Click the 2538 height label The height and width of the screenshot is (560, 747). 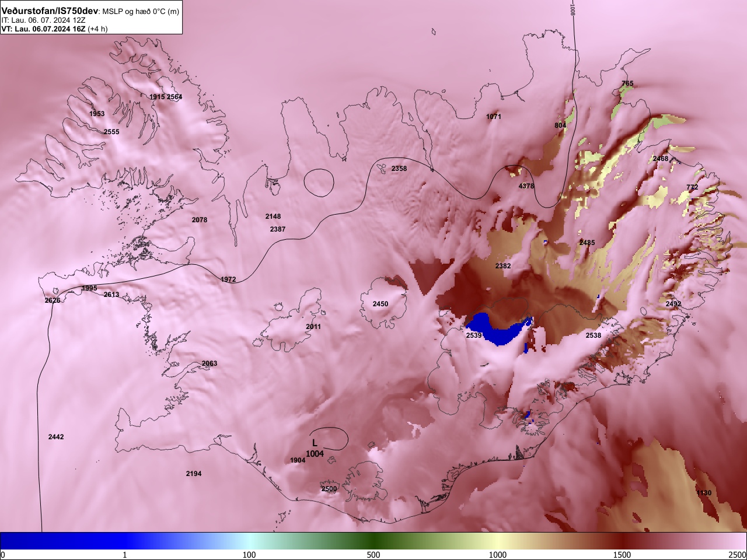[x=594, y=335]
